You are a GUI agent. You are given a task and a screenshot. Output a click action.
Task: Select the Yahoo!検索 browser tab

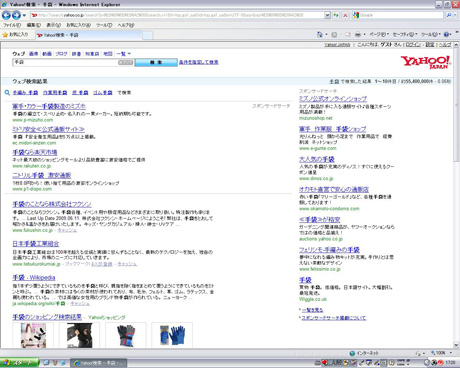[x=88, y=35]
